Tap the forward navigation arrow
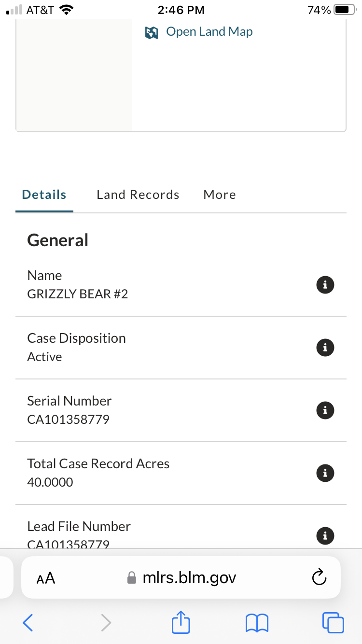Viewport: 362px width, 644px height. 106,623
